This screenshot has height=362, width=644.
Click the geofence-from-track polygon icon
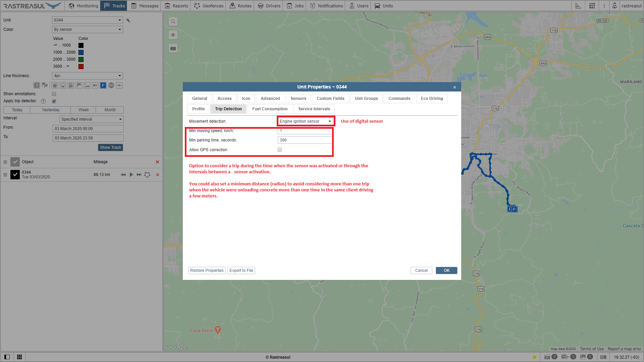coord(147,175)
